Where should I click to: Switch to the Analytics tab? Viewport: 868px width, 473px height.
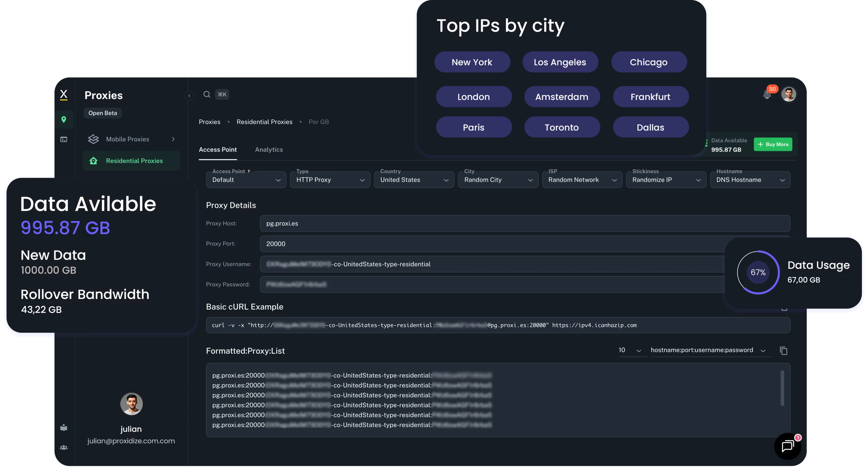pos(269,150)
